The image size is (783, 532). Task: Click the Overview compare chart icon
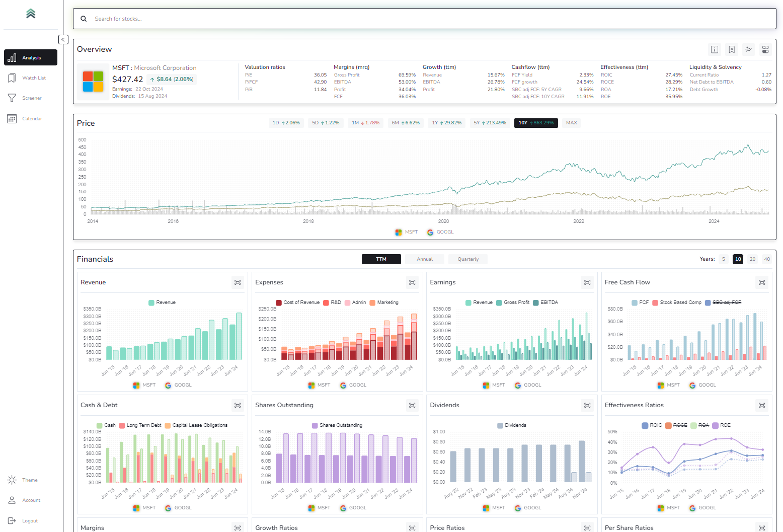point(748,49)
